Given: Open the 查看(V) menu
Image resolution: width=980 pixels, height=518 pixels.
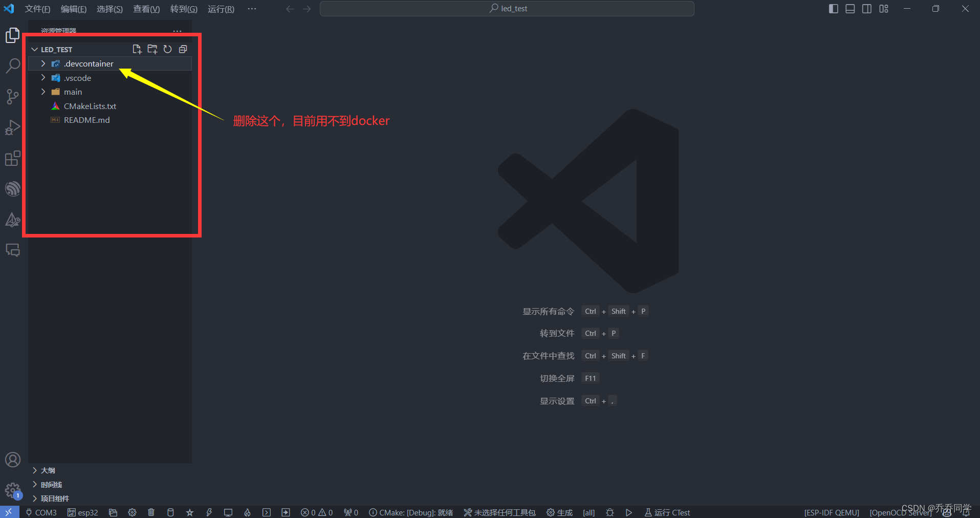Looking at the screenshot, I should click(x=146, y=9).
